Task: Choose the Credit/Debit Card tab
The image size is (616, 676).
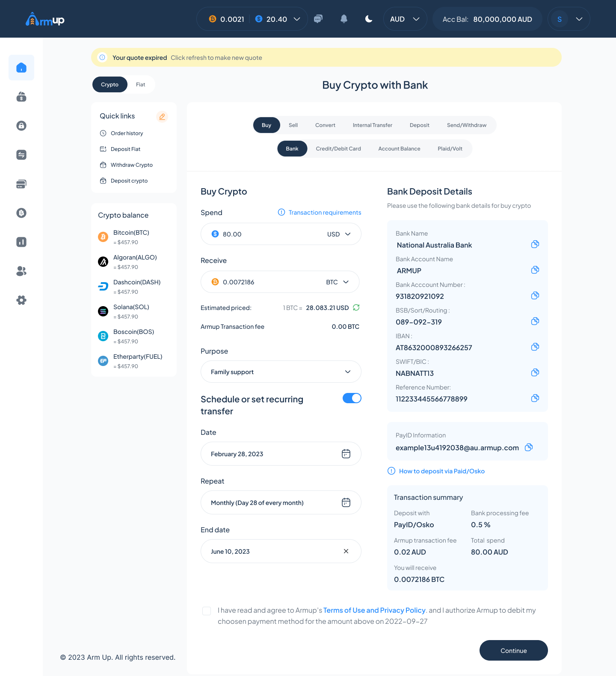Action: (x=338, y=148)
